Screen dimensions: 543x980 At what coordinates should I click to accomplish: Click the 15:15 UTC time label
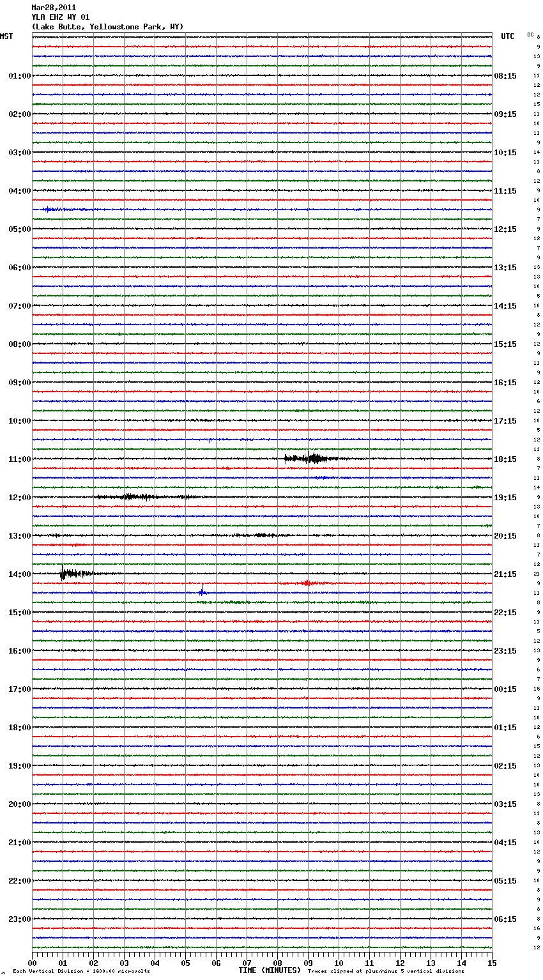click(x=505, y=344)
